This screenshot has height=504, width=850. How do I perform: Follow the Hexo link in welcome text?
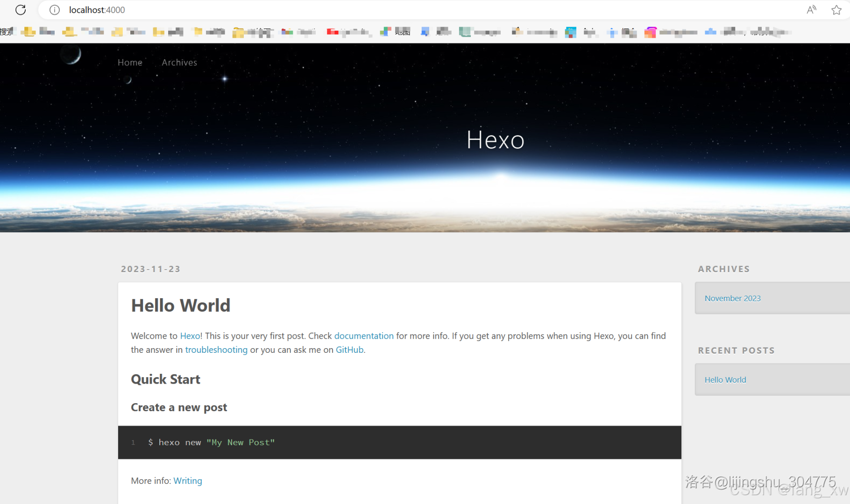pyautogui.click(x=190, y=336)
